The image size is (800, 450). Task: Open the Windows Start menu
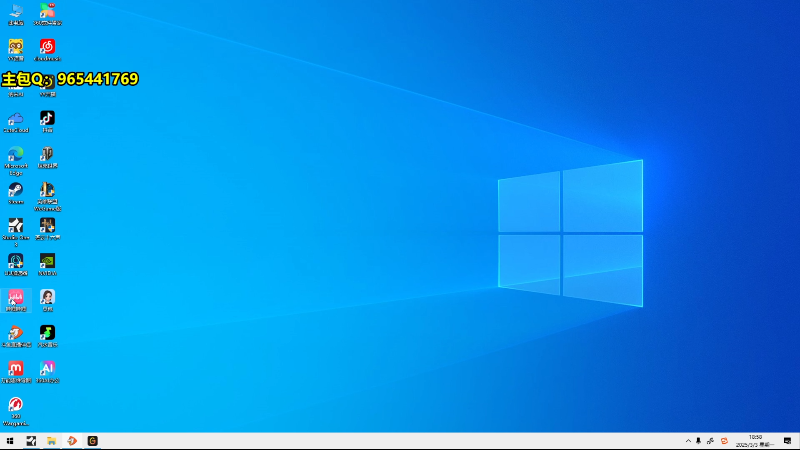(x=10, y=441)
